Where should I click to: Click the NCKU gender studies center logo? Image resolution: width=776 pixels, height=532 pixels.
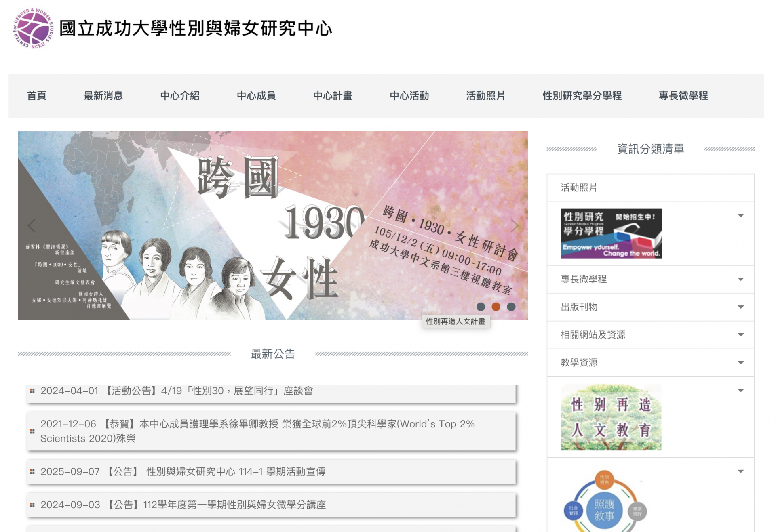click(x=34, y=29)
